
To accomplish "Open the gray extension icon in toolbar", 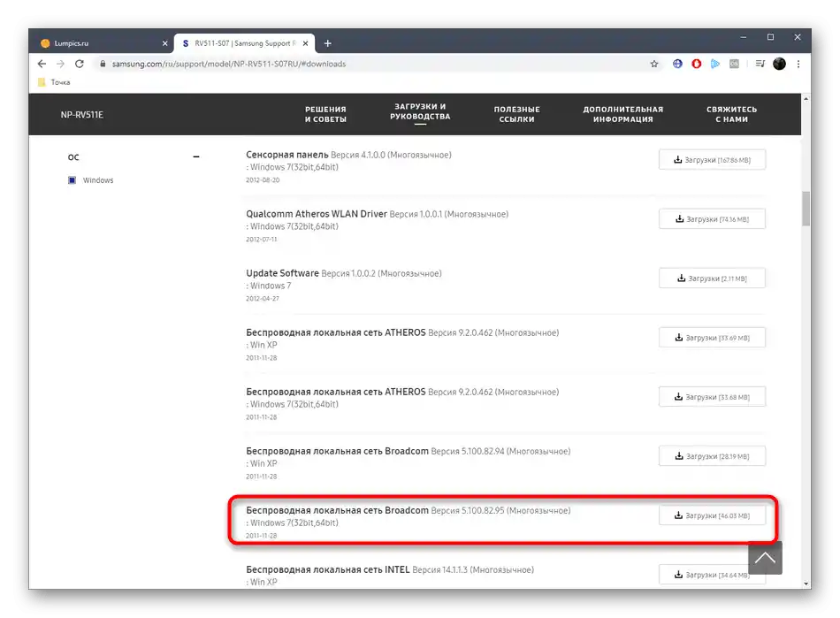I will coord(734,64).
